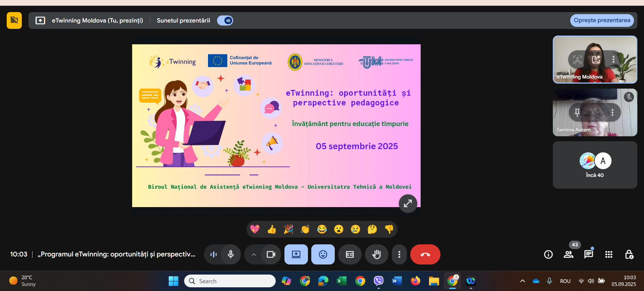Send the party popper reaction
Viewport: 644px width, 291px height.
coord(288,229)
